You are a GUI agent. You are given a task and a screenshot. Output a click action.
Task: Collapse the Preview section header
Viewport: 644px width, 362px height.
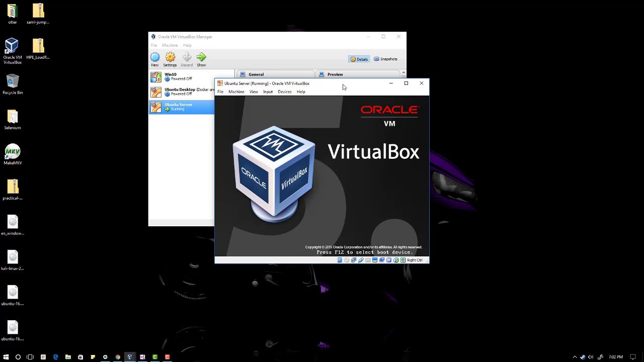coord(358,74)
